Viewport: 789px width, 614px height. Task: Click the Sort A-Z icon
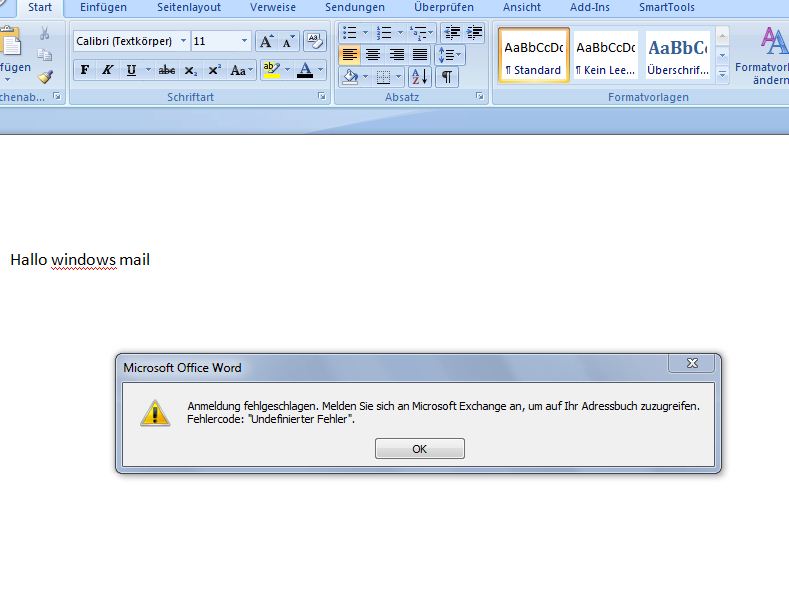420,76
